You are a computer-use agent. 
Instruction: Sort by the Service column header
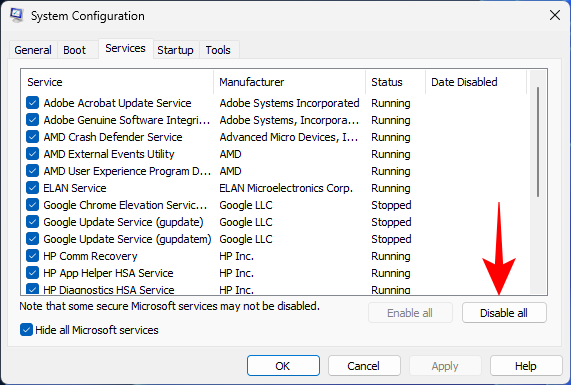coord(117,82)
